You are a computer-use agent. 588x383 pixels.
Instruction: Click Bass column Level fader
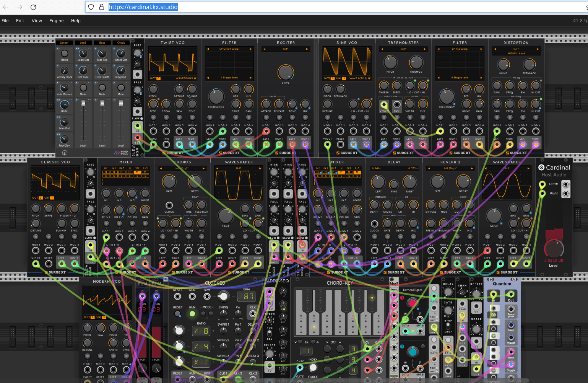tap(102, 103)
